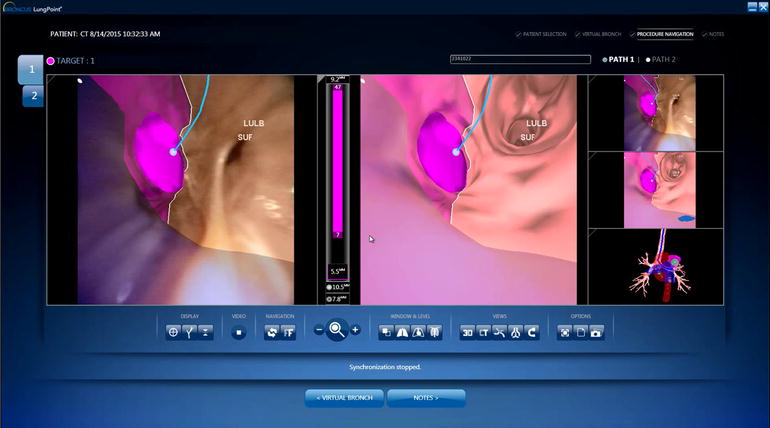Click the magnifying glass zoom icon
Viewport: 770px width, 428px height.
[x=337, y=329]
